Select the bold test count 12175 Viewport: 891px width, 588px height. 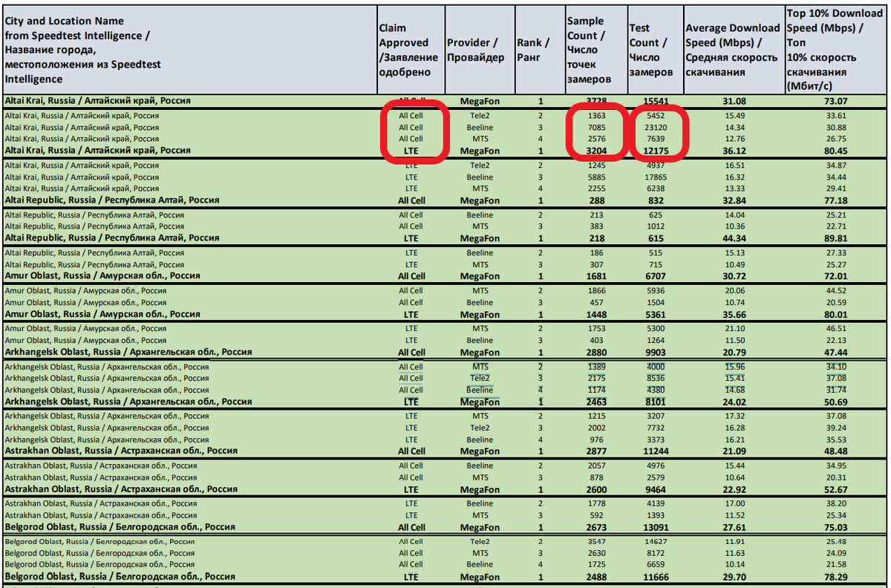click(655, 151)
